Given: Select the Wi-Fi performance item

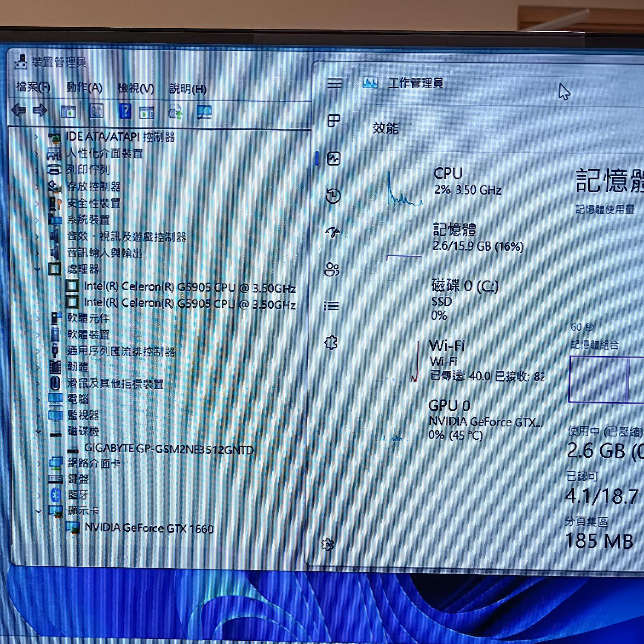Looking at the screenshot, I should coord(465,361).
